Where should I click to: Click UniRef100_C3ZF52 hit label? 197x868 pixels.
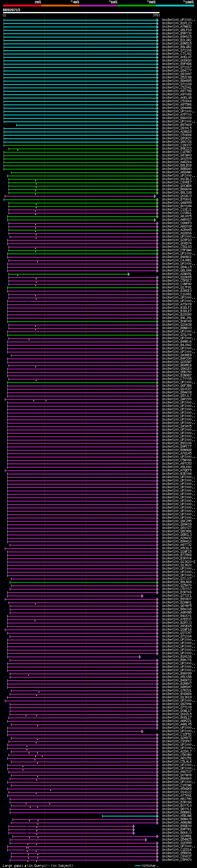coord(177,735)
